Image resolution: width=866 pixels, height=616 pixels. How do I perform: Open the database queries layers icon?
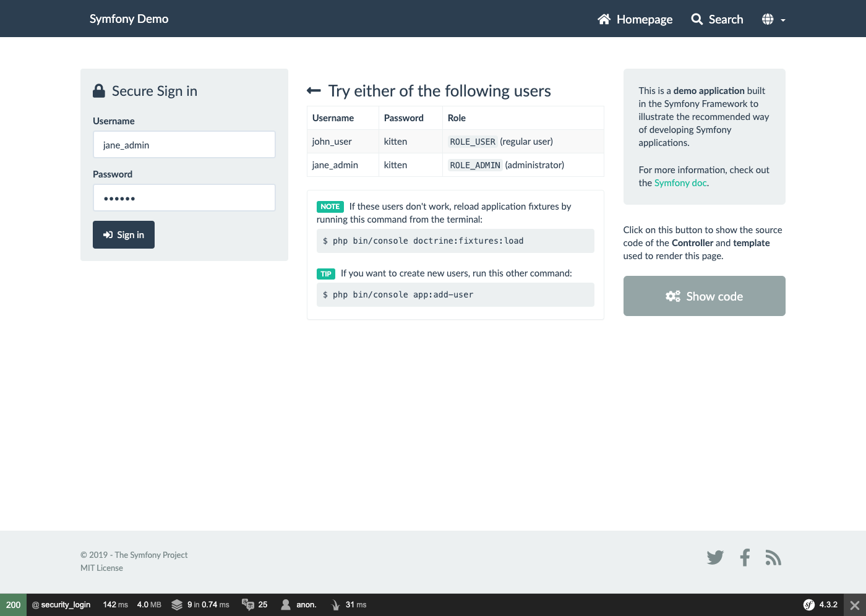point(177,605)
